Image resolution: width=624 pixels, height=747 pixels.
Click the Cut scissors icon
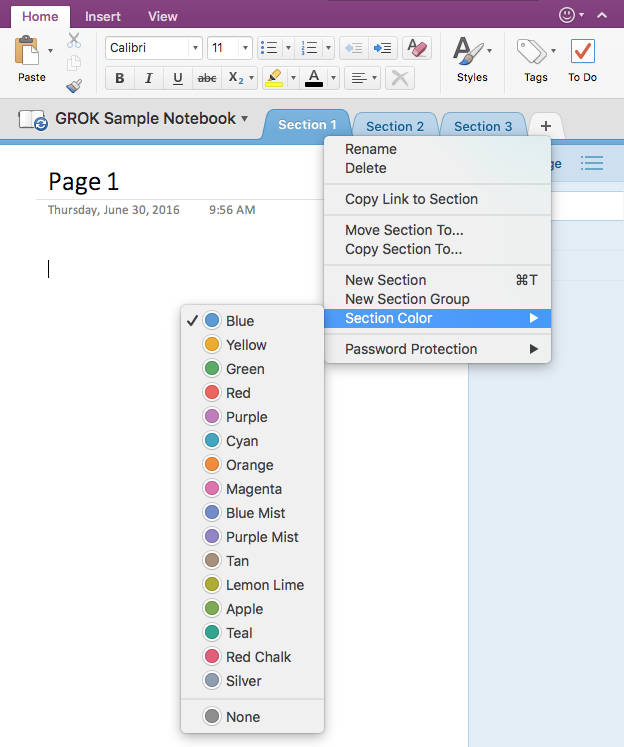pyautogui.click(x=74, y=40)
